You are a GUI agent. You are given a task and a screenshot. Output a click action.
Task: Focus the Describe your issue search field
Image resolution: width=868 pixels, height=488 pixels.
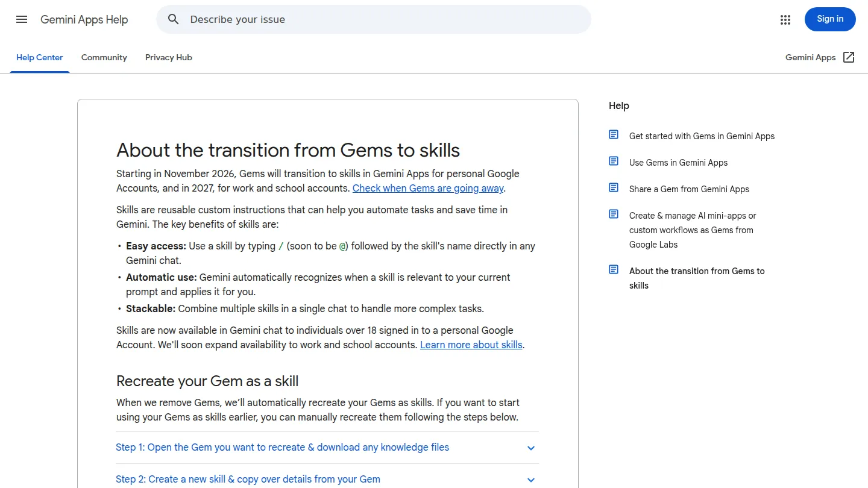[x=374, y=19]
